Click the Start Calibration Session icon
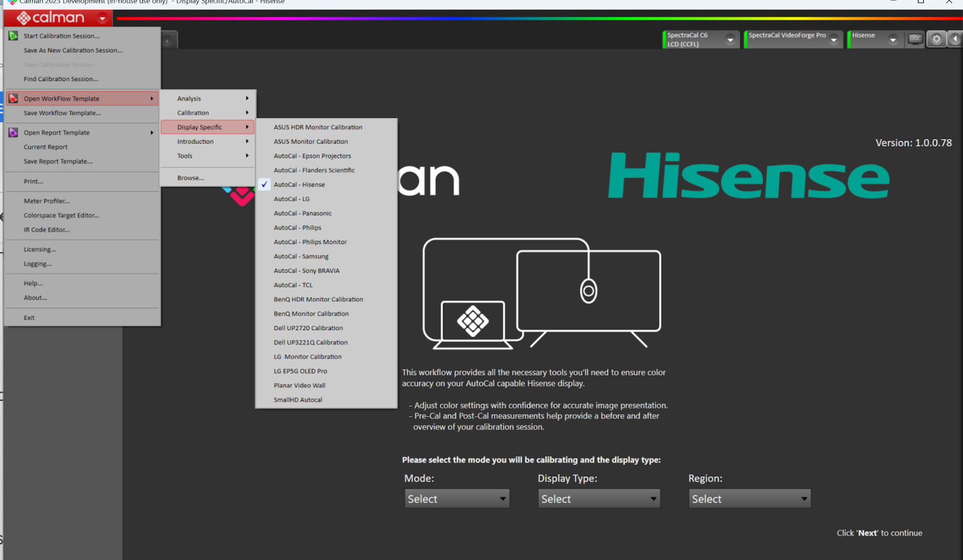The image size is (963, 560). tap(13, 36)
